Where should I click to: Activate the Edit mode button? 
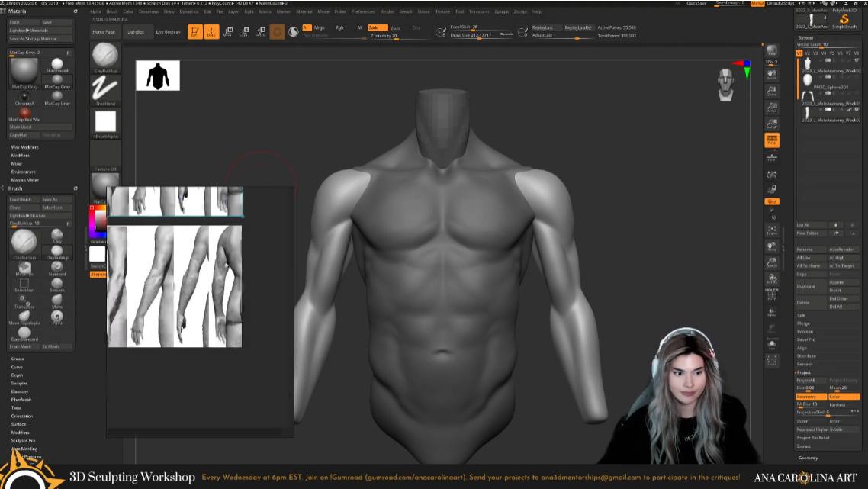(194, 32)
